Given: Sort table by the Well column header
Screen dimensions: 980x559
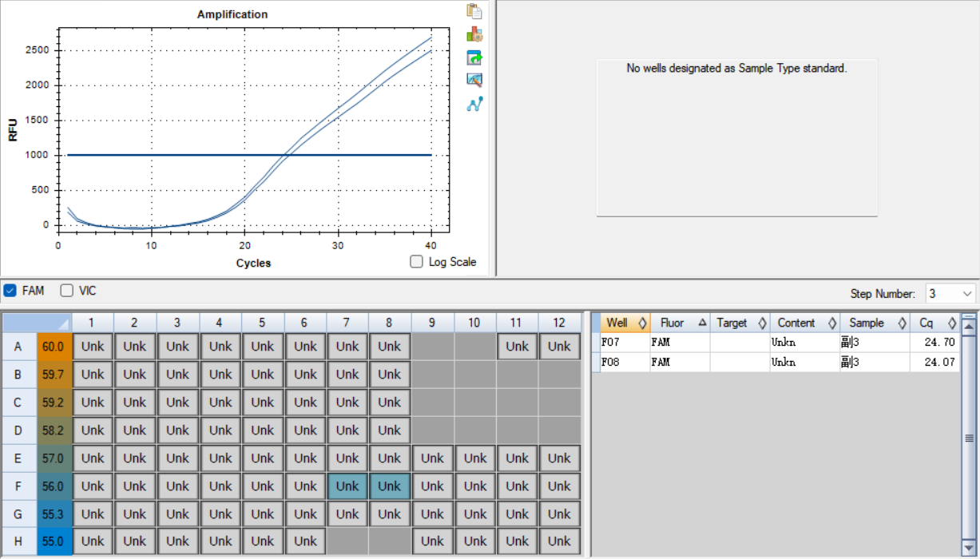Looking at the screenshot, I should (625, 323).
